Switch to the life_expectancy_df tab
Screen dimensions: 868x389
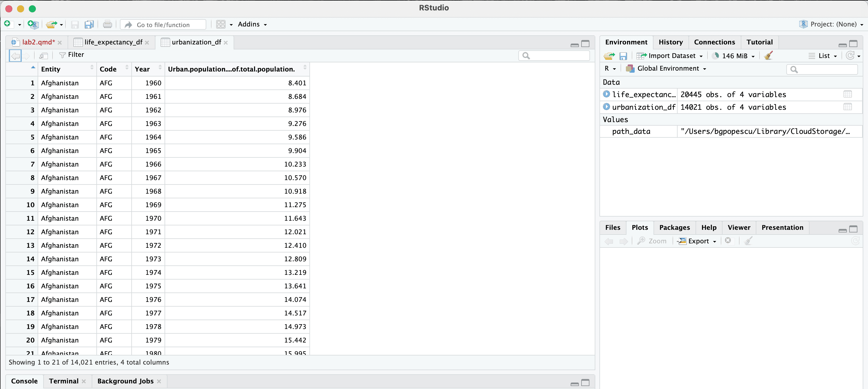pos(113,42)
